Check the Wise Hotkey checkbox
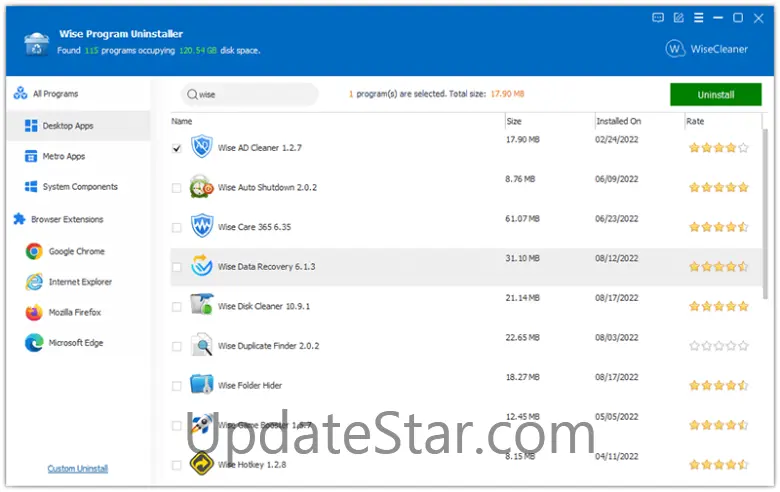The height and width of the screenshot is (492, 780). click(177, 465)
